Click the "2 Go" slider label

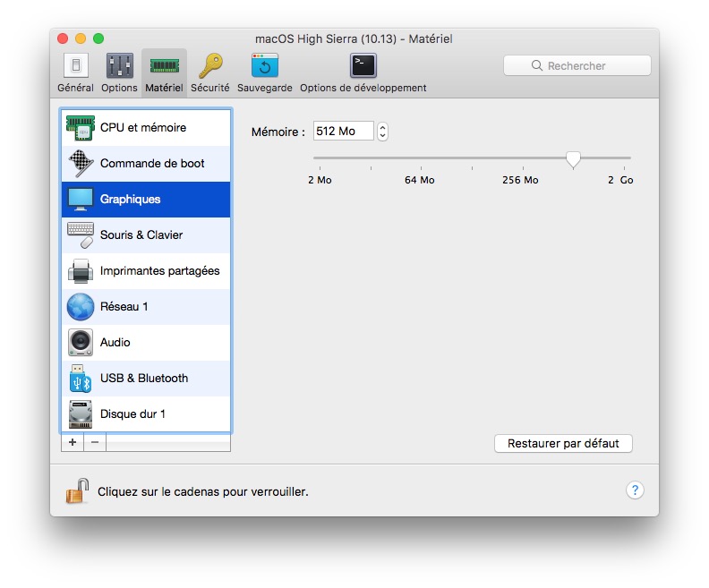click(620, 180)
